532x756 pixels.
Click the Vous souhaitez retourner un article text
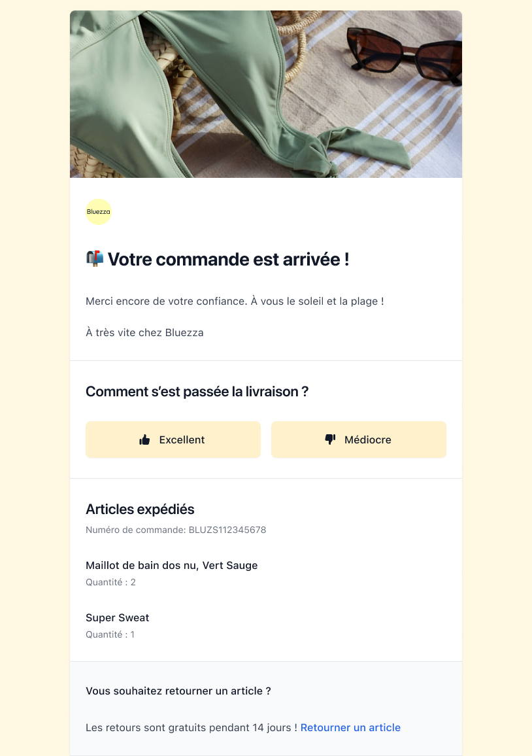(x=178, y=691)
